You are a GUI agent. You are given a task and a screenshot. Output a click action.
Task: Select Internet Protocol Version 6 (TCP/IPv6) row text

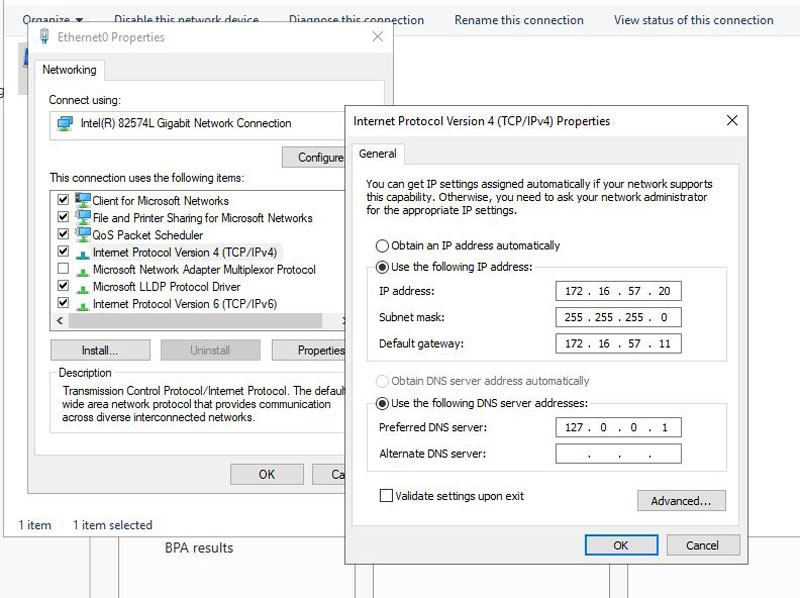(x=185, y=304)
